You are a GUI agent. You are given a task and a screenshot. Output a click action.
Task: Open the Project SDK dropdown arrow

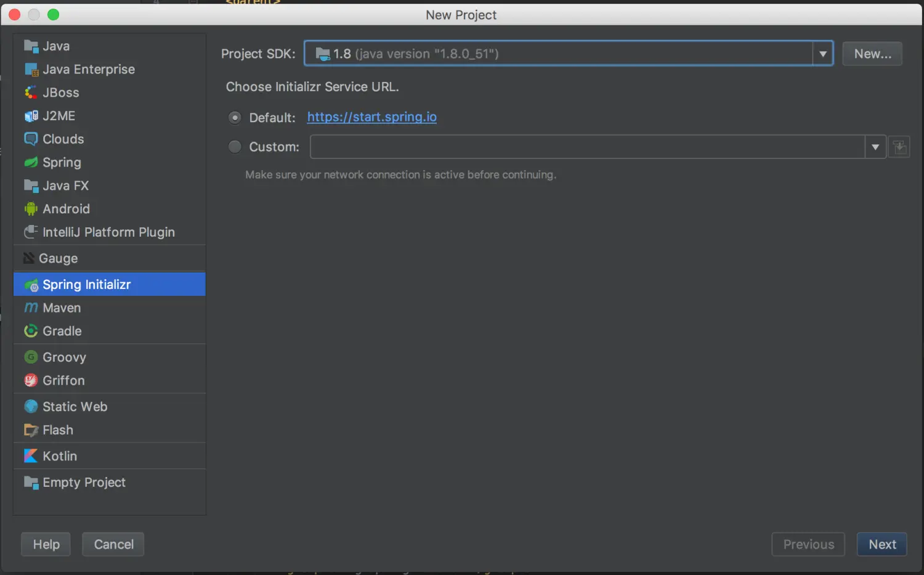coord(823,54)
